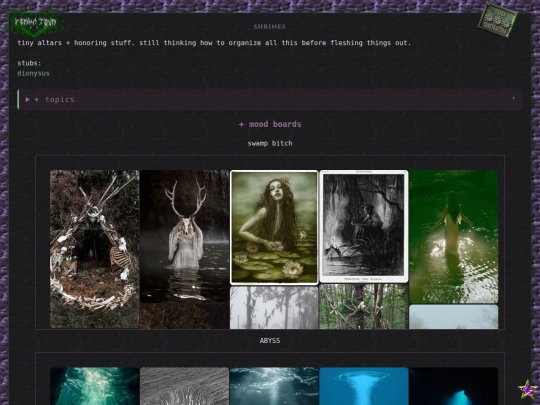Image resolution: width=540 pixels, height=405 pixels.
Task: Open the water lily woman painting
Action: [274, 227]
